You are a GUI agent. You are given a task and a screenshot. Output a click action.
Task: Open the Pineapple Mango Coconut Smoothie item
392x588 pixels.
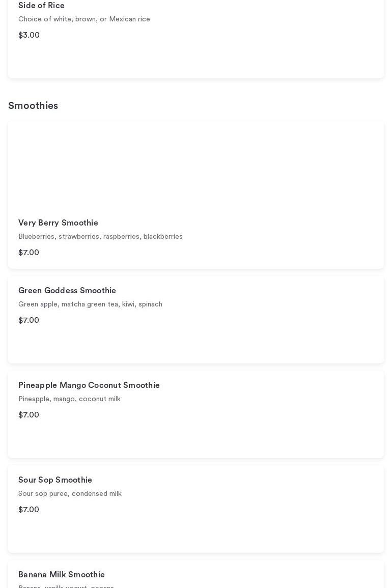89,385
